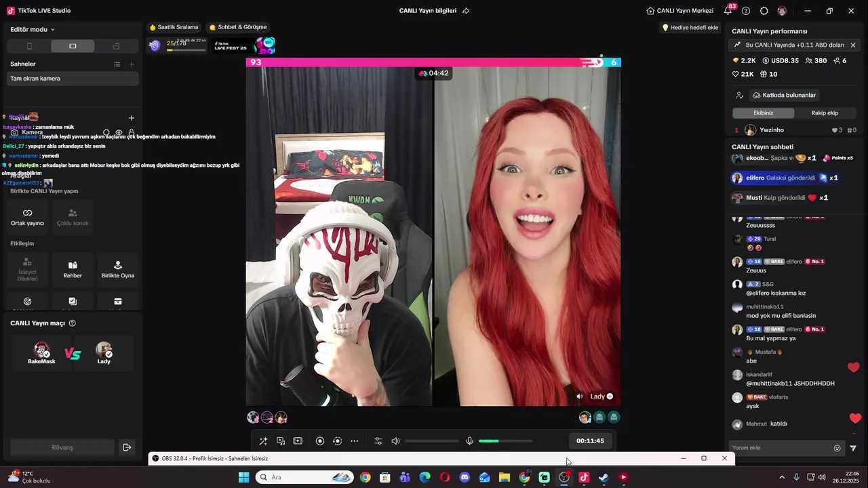Click the record button in bottom toolbar
The image size is (868, 488).
pyautogui.click(x=320, y=441)
